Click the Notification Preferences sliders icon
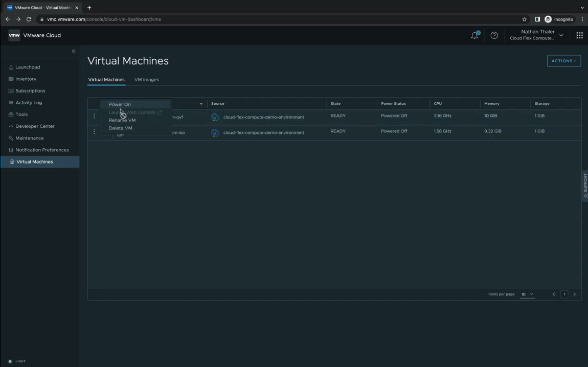Screen dimensions: 588x367 (11, 150)
